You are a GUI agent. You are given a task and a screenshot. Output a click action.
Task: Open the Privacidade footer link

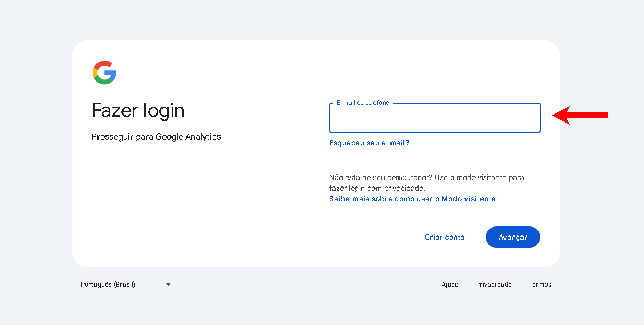tap(494, 285)
